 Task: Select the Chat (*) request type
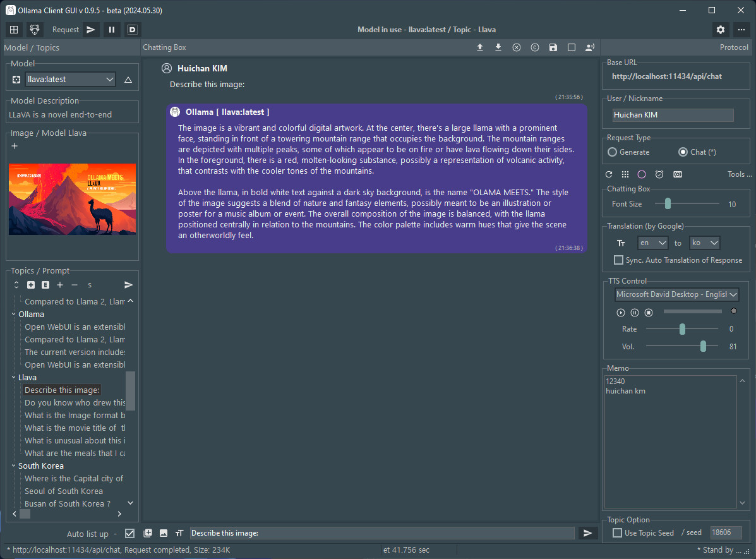tap(697, 152)
